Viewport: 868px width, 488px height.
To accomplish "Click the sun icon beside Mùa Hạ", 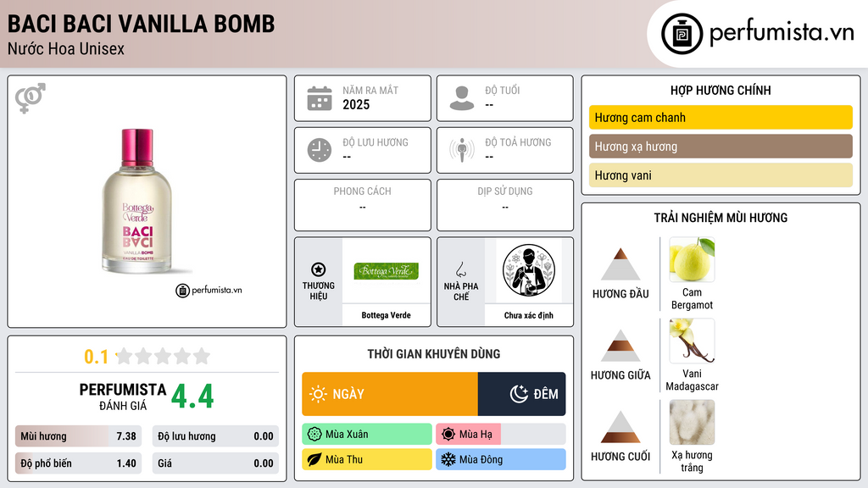I will 448,435.
